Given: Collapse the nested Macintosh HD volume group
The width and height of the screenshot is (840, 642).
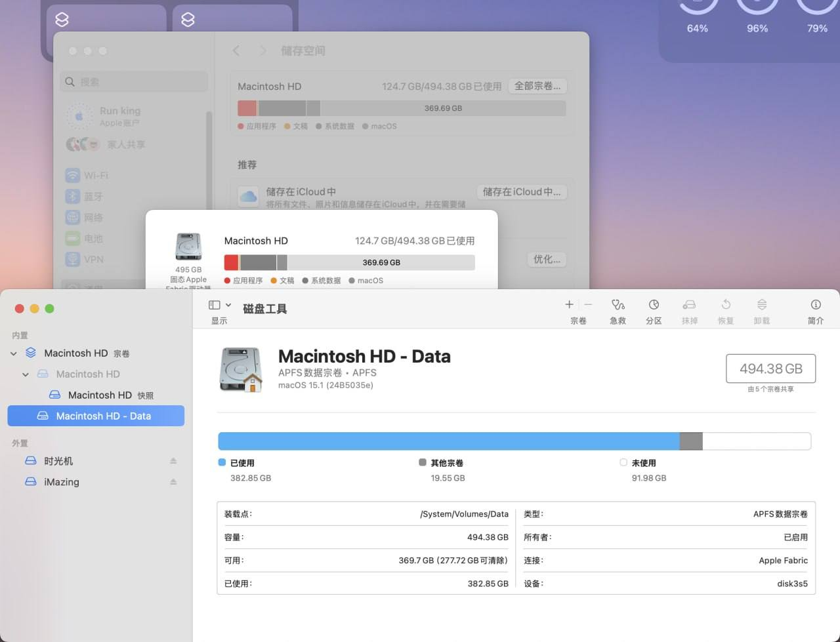Looking at the screenshot, I should coord(26,374).
